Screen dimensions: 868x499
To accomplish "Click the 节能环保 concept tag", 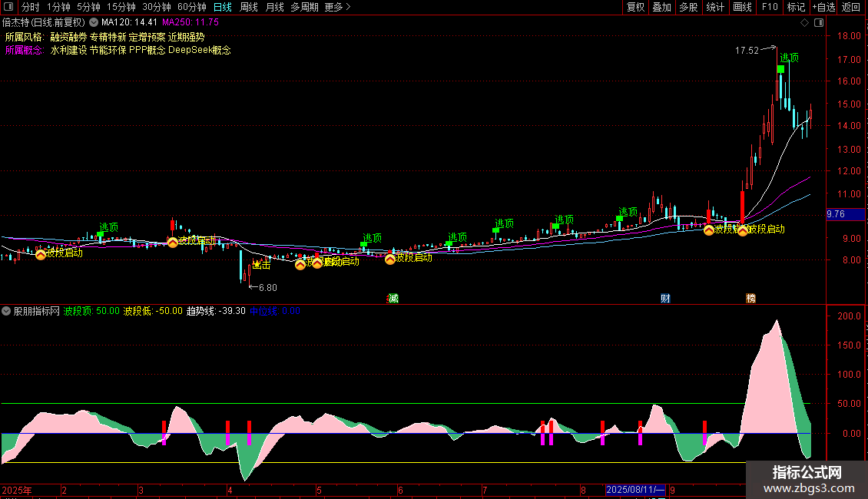I will tap(108, 51).
